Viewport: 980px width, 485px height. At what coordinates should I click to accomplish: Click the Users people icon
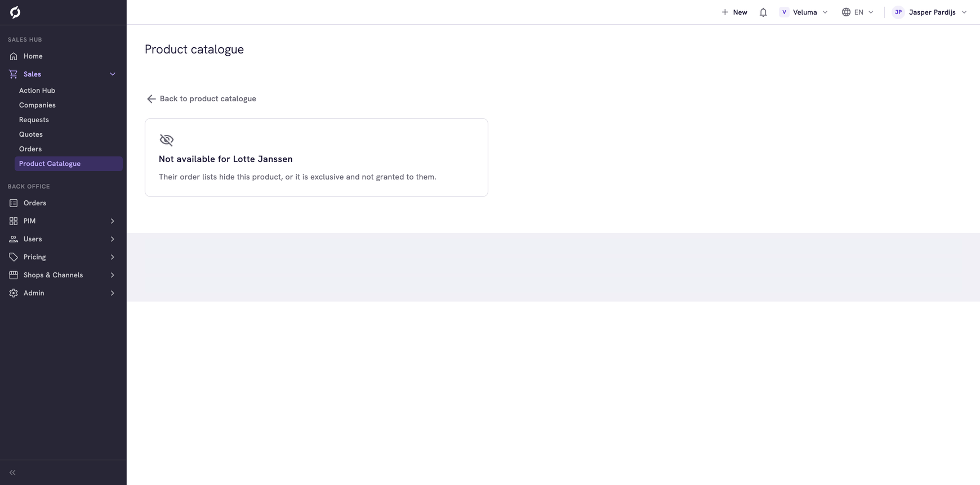[14, 239]
